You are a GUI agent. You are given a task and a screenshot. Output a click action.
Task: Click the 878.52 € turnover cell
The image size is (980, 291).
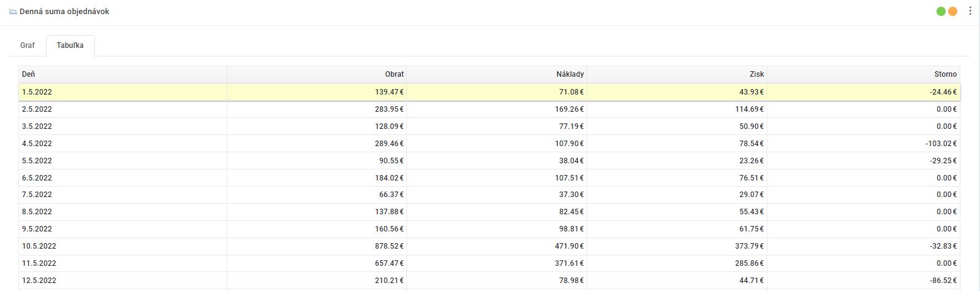[x=385, y=246]
